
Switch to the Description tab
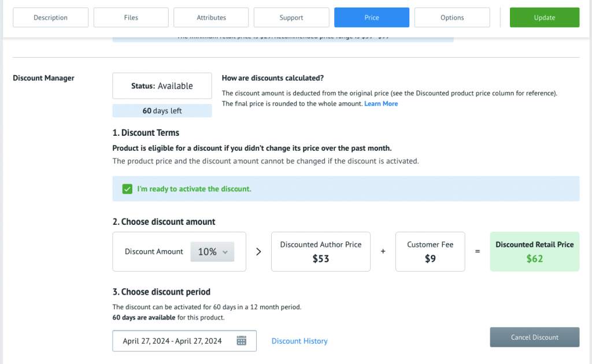[x=51, y=17]
